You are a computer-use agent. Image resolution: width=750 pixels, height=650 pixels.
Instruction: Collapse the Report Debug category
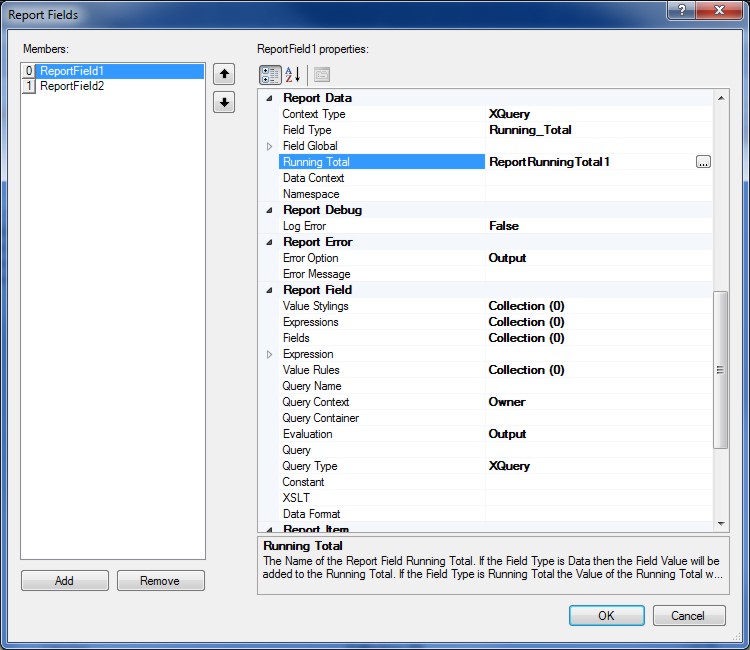tap(269, 210)
